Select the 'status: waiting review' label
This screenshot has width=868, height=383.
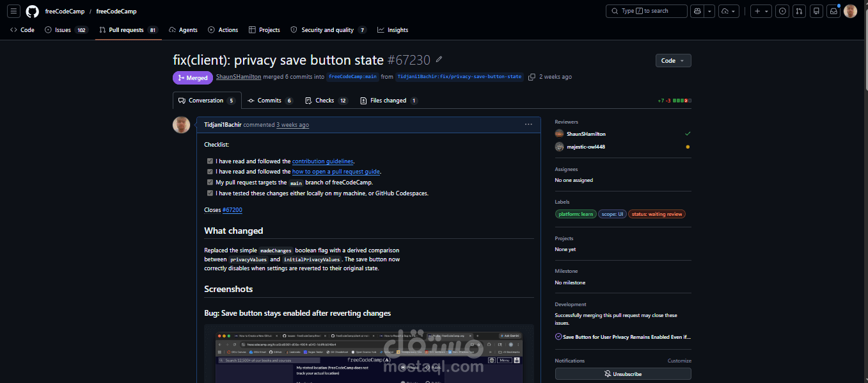click(657, 214)
